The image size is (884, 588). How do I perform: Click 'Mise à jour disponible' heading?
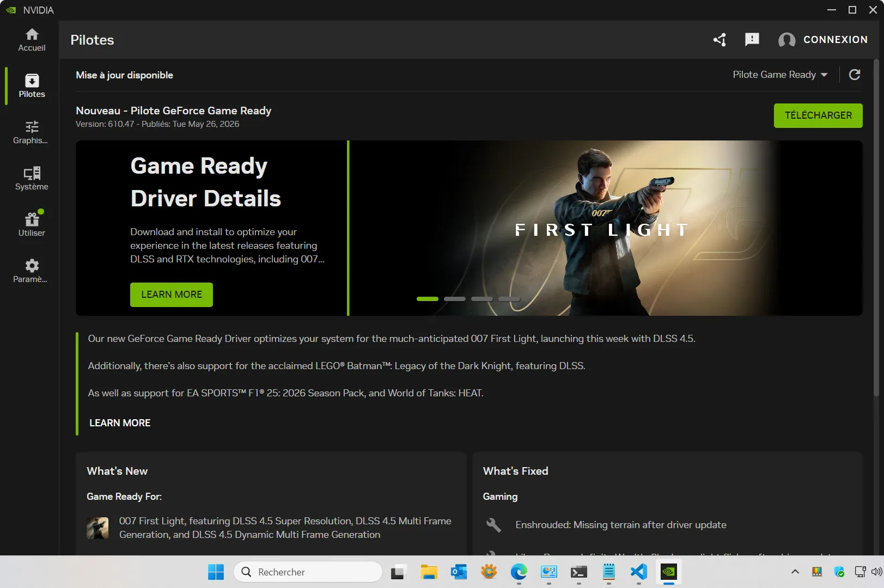click(124, 75)
